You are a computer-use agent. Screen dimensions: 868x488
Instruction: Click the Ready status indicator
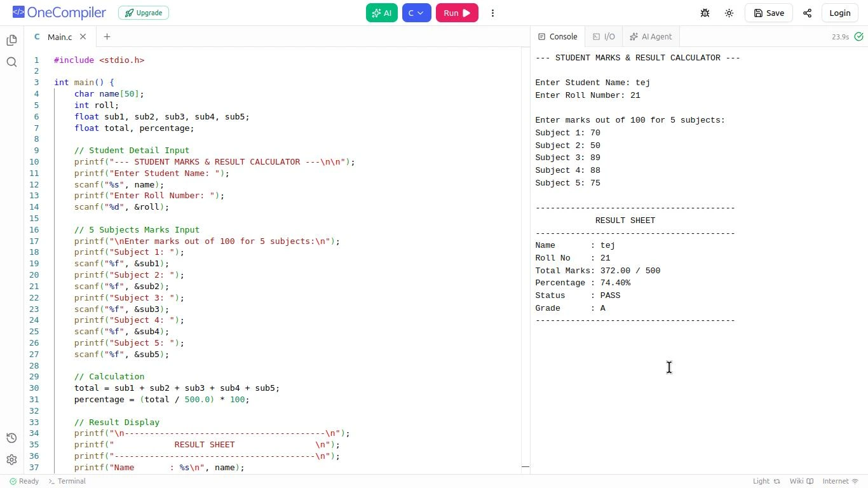click(24, 481)
